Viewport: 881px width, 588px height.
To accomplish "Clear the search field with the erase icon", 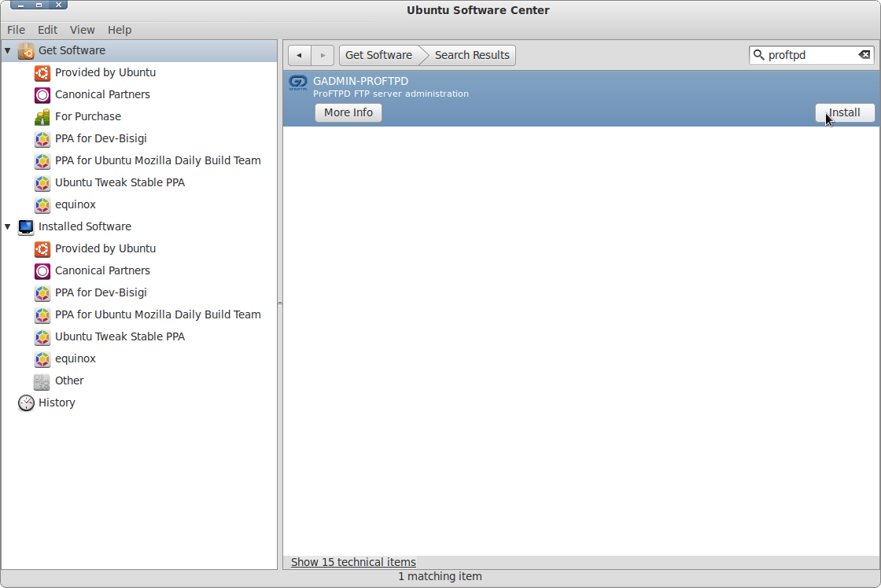I will 864,55.
